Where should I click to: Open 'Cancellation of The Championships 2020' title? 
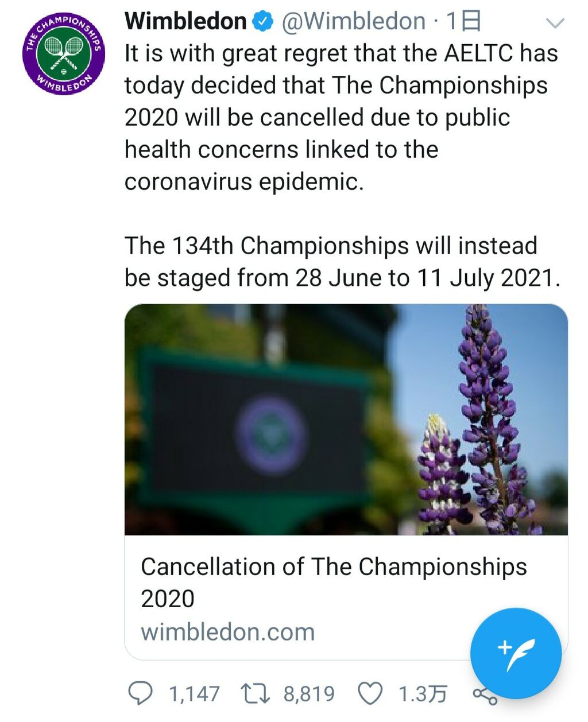333,582
